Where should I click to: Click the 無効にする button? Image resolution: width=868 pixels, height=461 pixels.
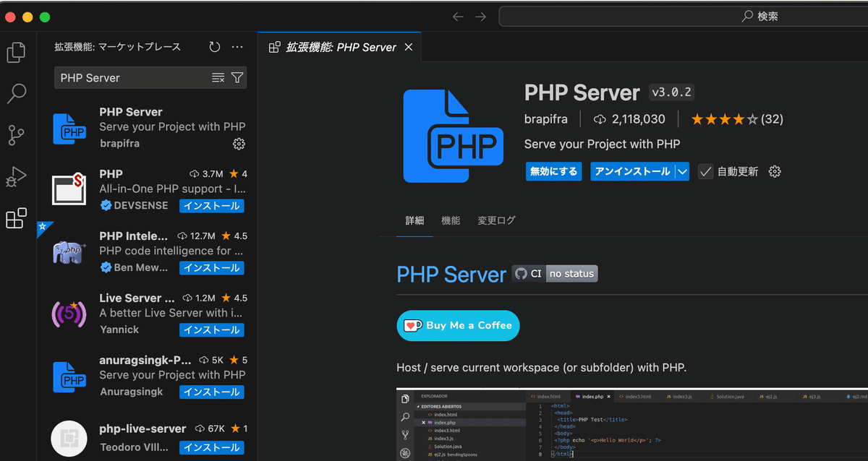[553, 171]
